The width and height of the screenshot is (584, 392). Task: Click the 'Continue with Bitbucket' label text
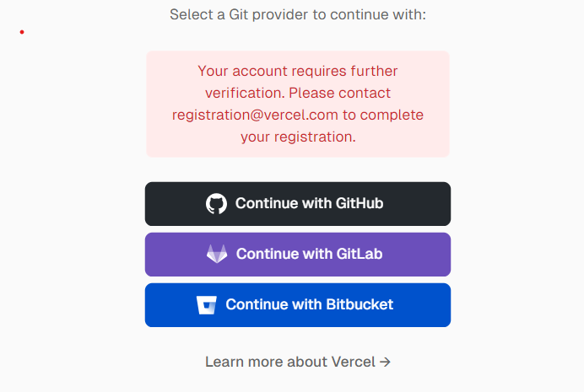[309, 304]
